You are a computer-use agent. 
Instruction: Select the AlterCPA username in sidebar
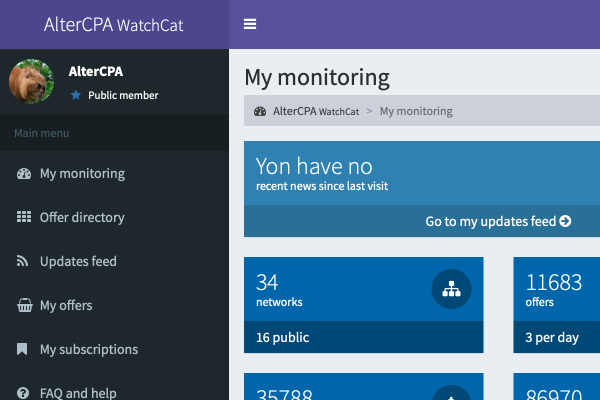[x=96, y=71]
